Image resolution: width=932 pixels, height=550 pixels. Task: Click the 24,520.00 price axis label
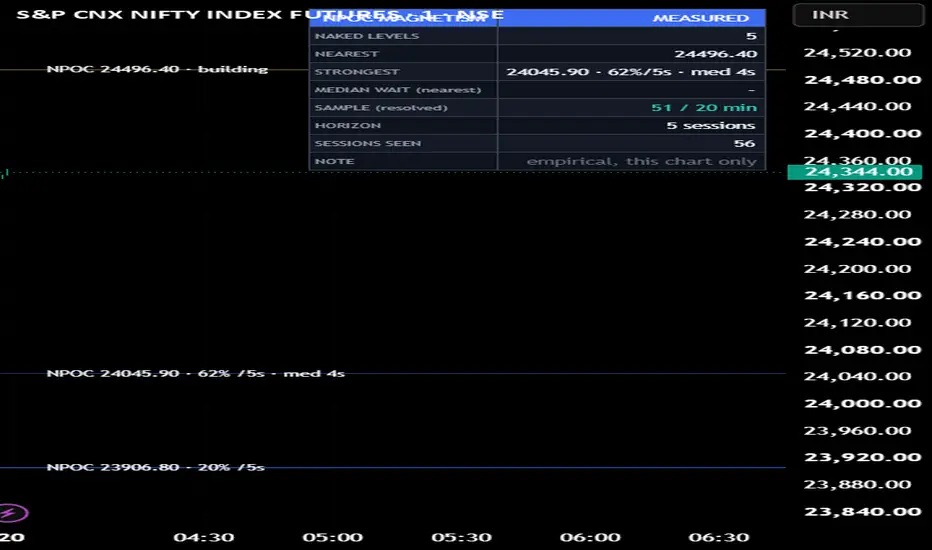[857, 52]
